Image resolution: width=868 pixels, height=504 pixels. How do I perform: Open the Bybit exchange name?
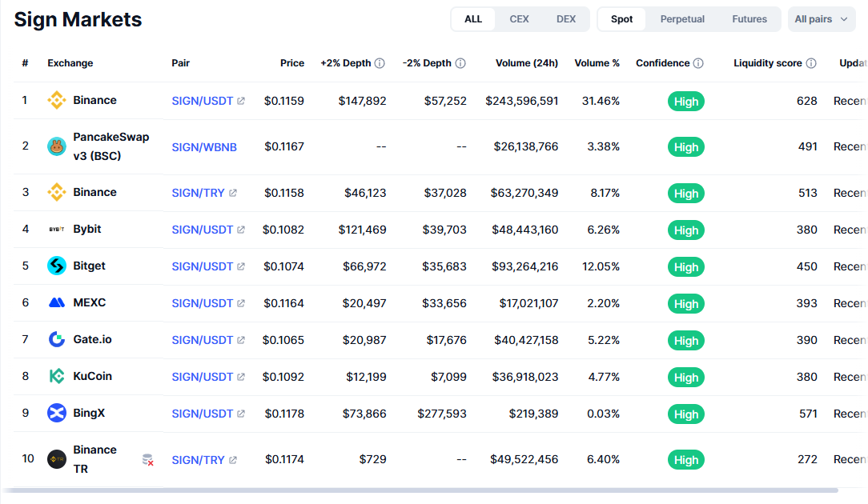(x=87, y=229)
